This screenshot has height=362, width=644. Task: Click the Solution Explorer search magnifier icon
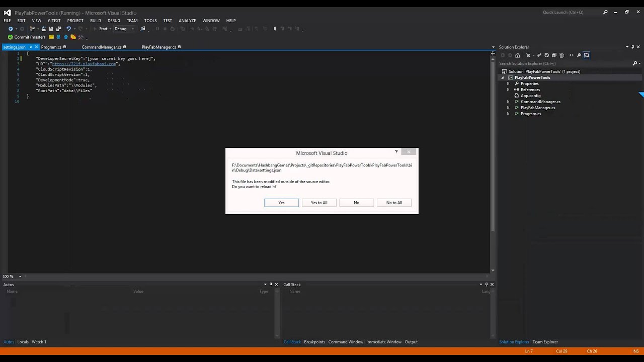tap(635, 63)
